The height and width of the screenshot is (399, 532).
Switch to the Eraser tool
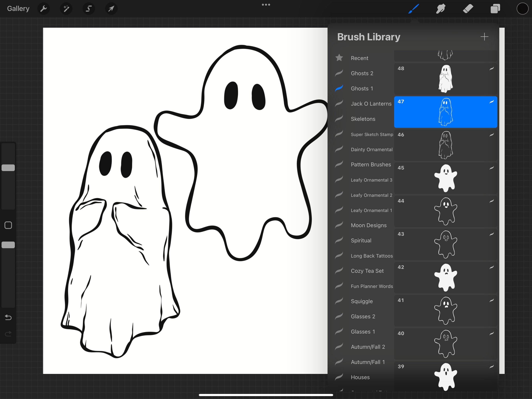click(468, 9)
